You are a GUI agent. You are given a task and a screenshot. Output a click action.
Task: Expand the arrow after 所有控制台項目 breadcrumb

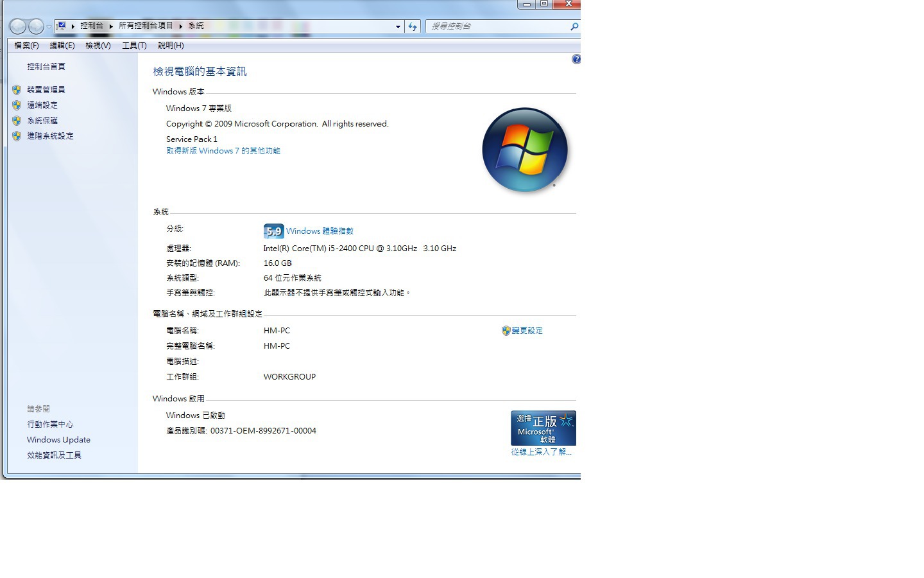[x=181, y=26]
